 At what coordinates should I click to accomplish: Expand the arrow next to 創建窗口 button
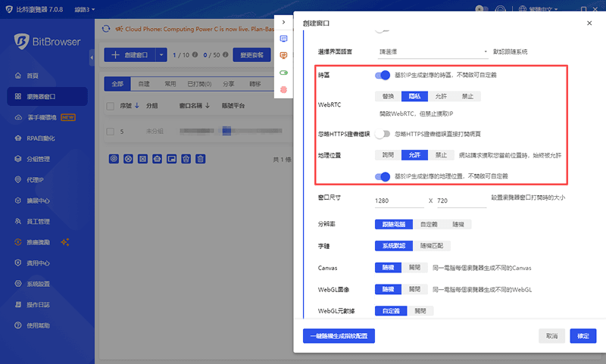(161, 54)
